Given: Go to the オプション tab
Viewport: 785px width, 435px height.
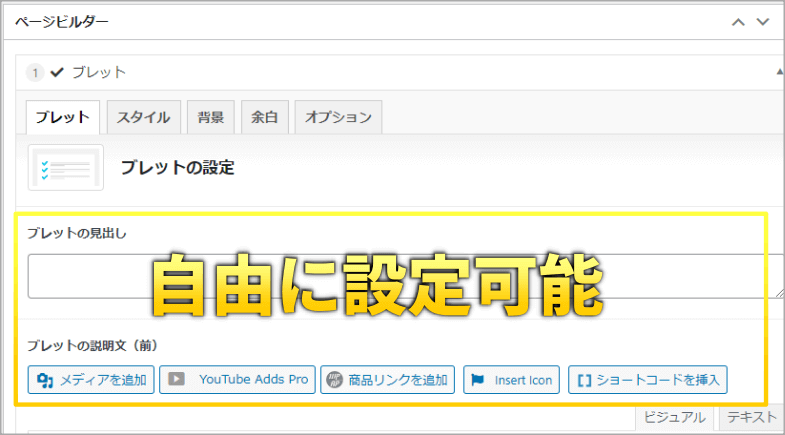Looking at the screenshot, I should [338, 117].
